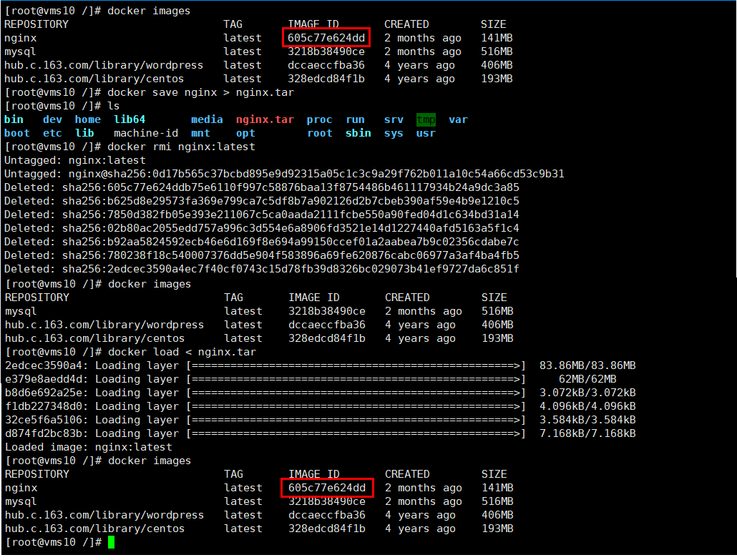Click the 'Untagged: nginx:latest' line
The width and height of the screenshot is (737, 560).
(x=75, y=161)
